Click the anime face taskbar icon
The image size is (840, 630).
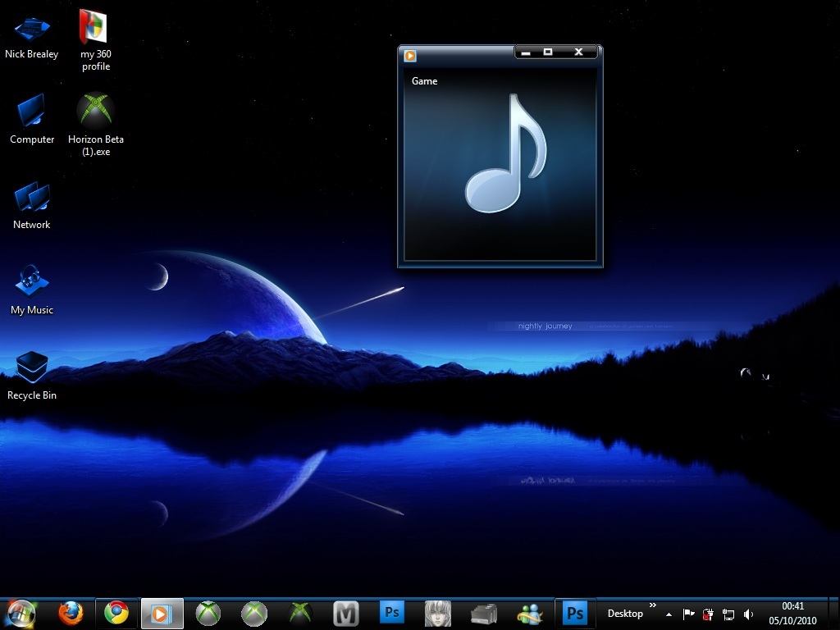coord(437,613)
